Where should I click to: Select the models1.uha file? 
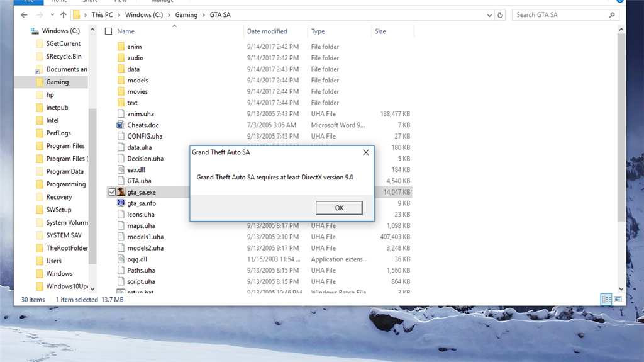145,237
